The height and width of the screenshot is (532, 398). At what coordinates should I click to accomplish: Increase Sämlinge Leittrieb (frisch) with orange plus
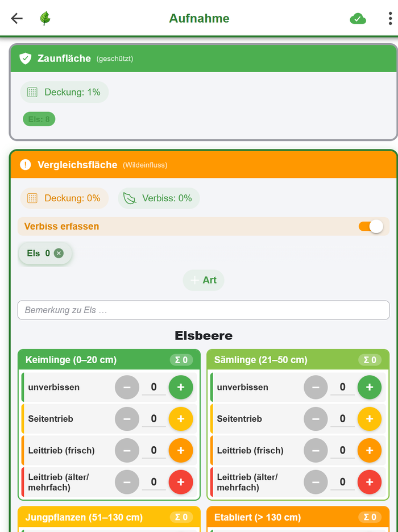[370, 450]
